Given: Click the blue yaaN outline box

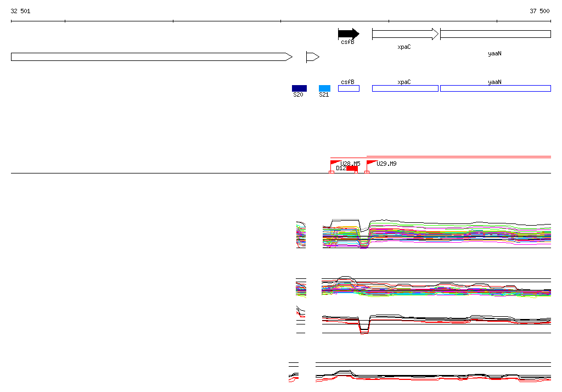Looking at the screenshot, I should [496, 88].
